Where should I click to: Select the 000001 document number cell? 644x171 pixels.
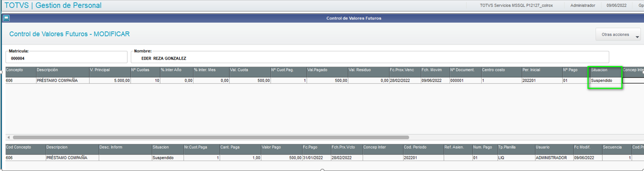click(x=465, y=81)
